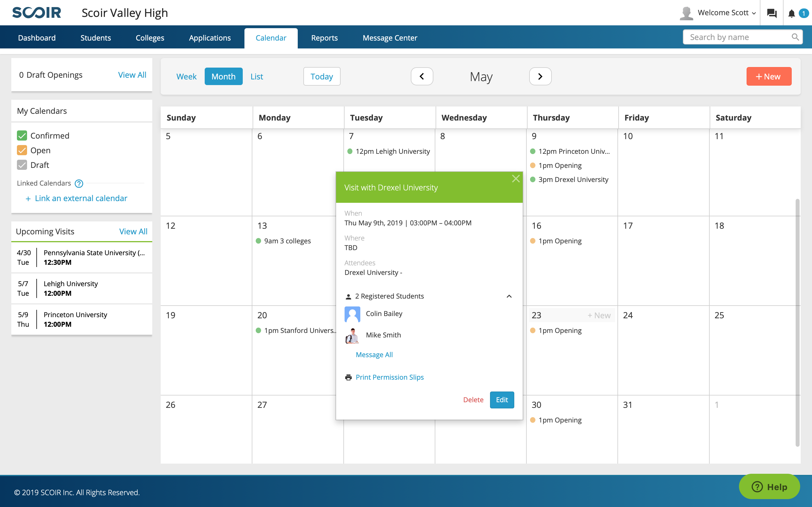Toggle the Open calendar checkbox
The image size is (812, 507).
tap(22, 150)
